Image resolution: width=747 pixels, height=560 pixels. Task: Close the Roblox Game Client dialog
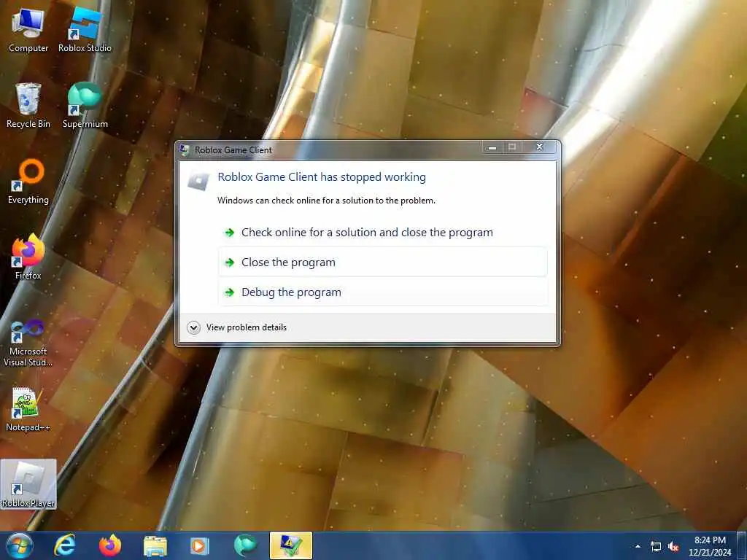pos(540,147)
